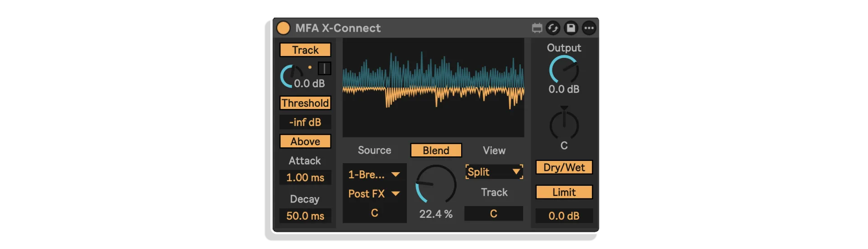Adjust the track gain knob at 0.0 dB
The width and height of the screenshot is (868, 249).
click(291, 76)
